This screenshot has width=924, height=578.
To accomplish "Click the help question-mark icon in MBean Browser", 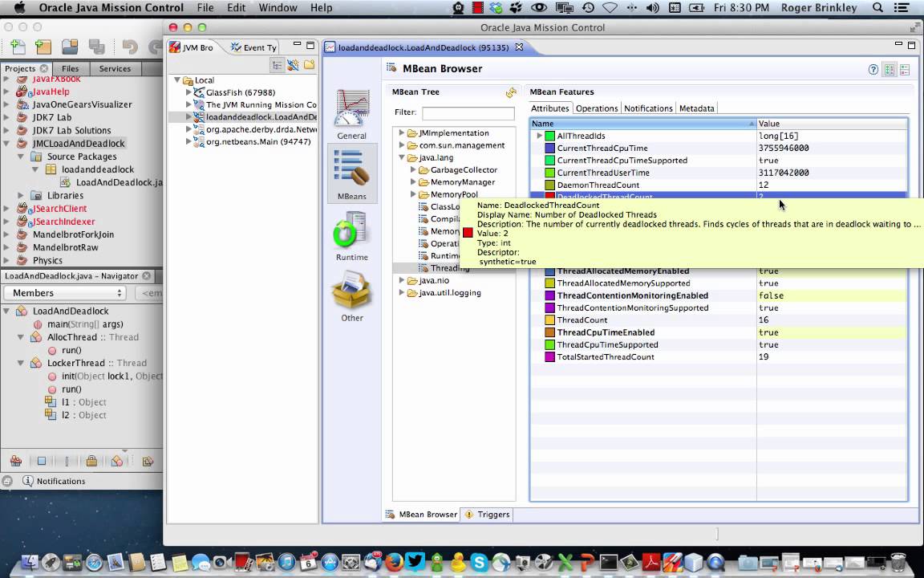I will pyautogui.click(x=873, y=70).
